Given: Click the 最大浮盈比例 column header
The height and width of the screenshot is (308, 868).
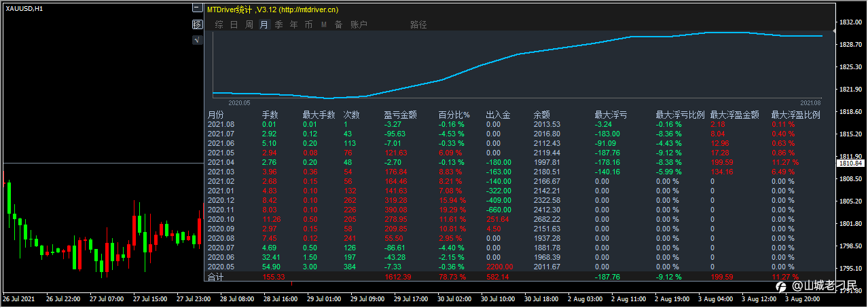Looking at the screenshot, I should [x=796, y=115].
